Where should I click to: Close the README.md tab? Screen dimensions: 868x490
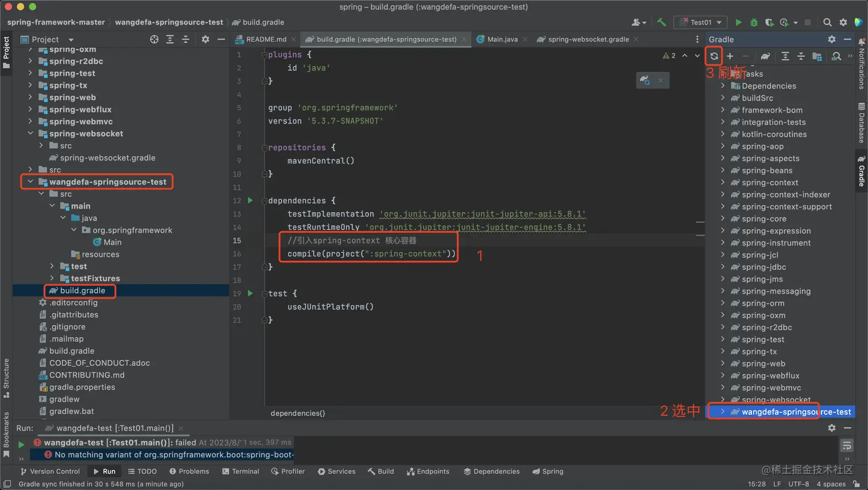click(293, 40)
